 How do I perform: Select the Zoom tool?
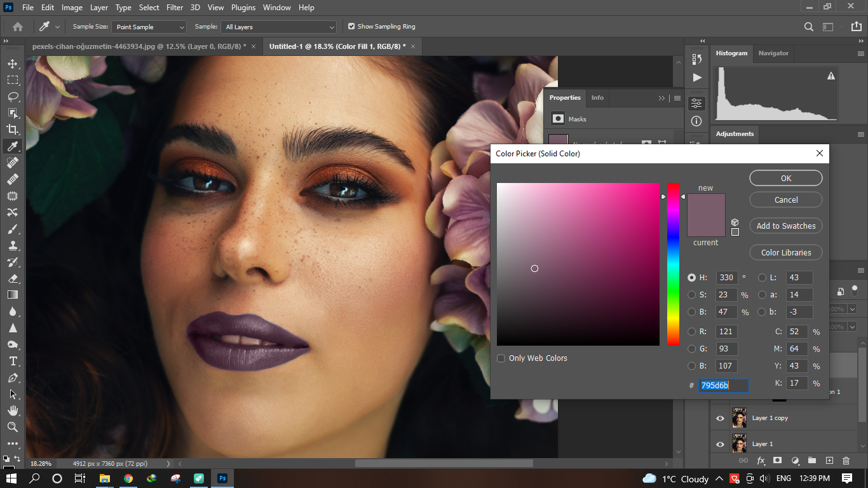click(x=13, y=427)
